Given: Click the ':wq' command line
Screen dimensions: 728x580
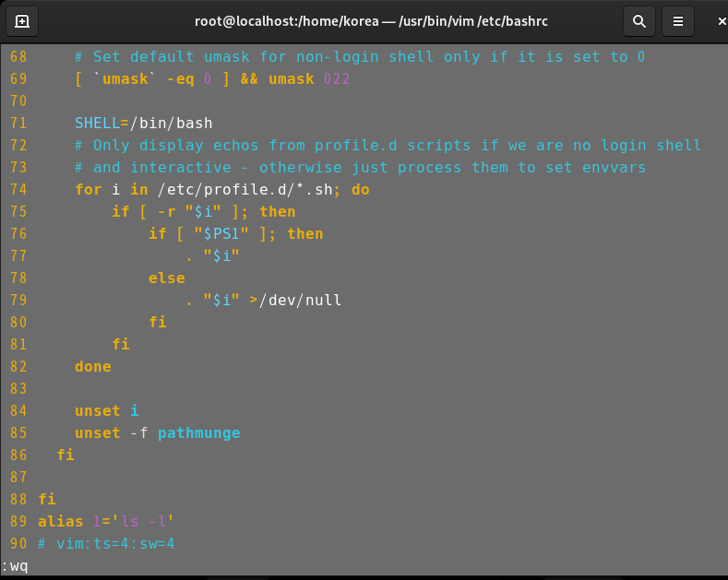Looking at the screenshot, I should pyautogui.click(x=15, y=566).
